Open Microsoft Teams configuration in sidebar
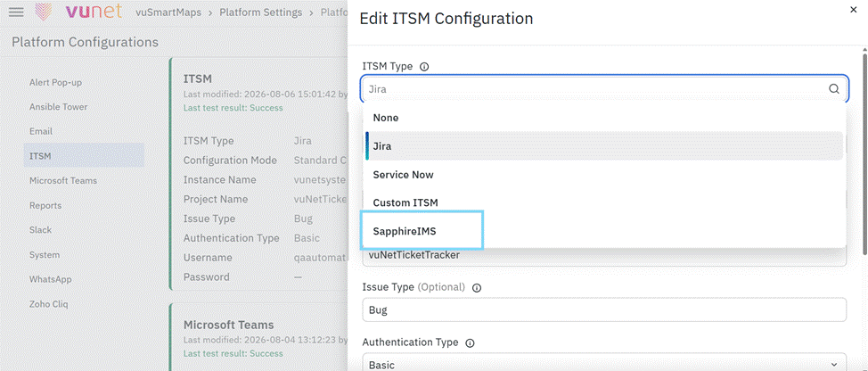 coord(63,180)
